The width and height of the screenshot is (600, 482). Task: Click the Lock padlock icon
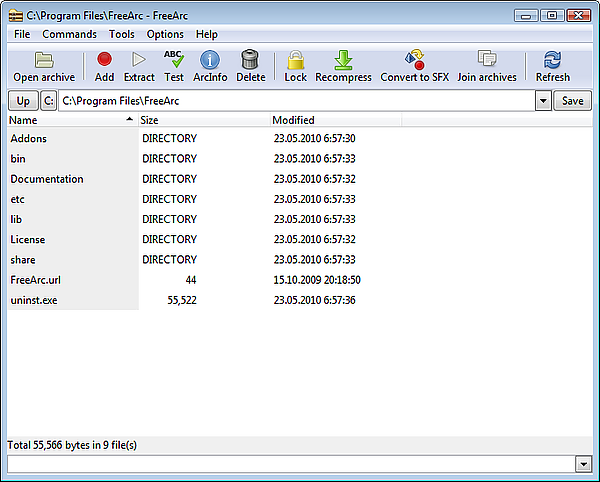pyautogui.click(x=295, y=60)
